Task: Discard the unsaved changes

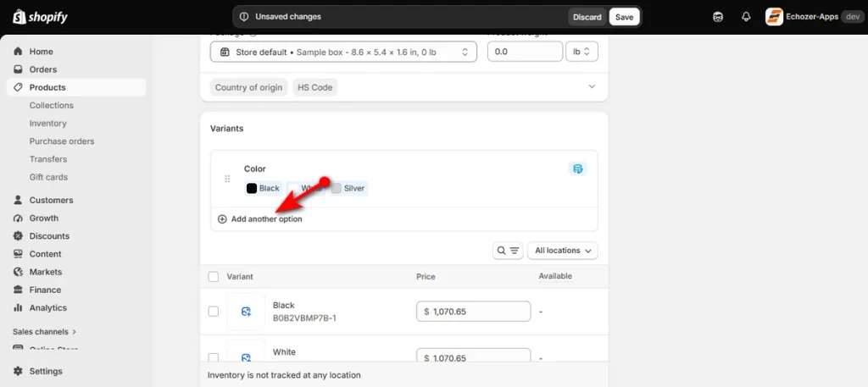Action: point(587,17)
